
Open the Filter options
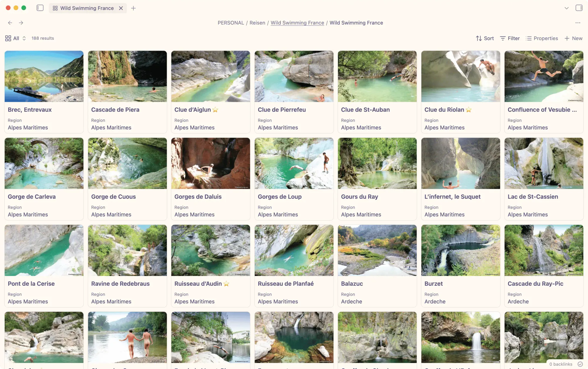(510, 38)
